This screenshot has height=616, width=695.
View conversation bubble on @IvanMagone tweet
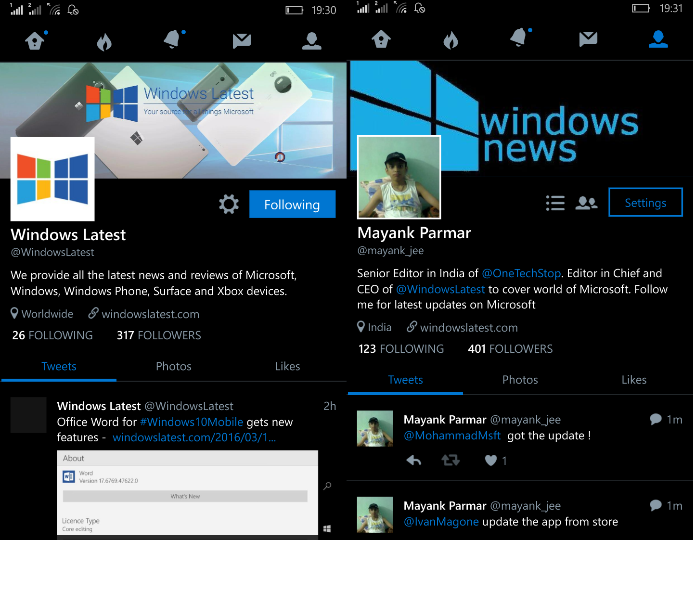[656, 505]
